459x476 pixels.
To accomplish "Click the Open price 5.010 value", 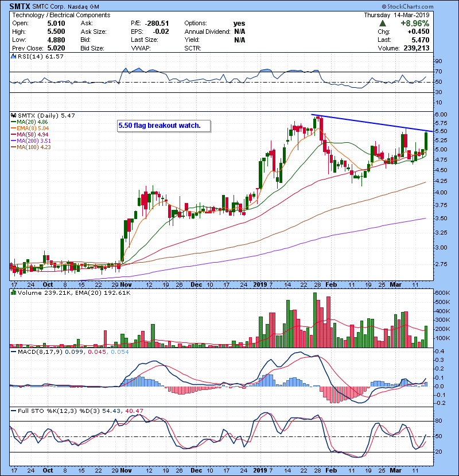I will click(56, 24).
